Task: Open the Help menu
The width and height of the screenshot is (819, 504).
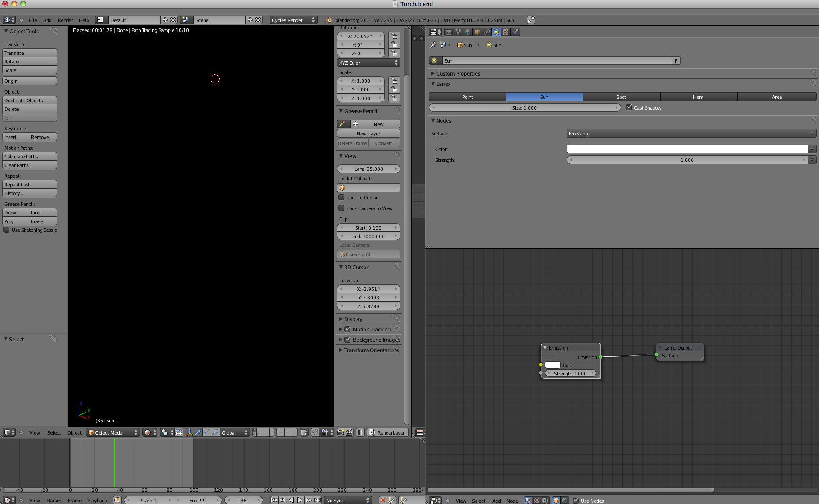Action: coord(84,20)
